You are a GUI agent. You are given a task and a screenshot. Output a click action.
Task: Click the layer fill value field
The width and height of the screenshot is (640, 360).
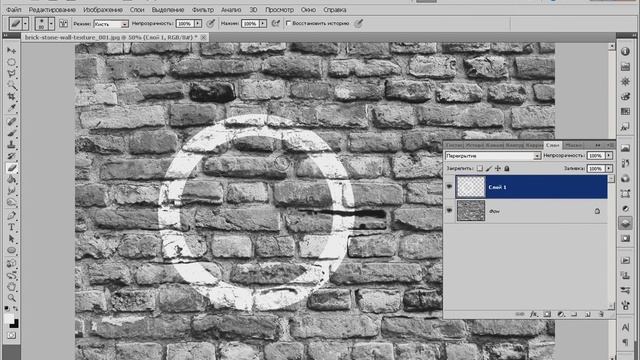[596, 168]
